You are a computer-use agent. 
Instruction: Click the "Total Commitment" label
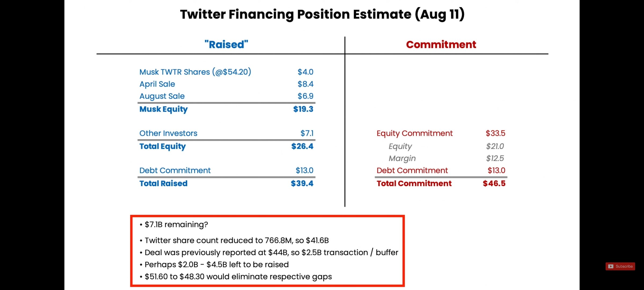(414, 183)
